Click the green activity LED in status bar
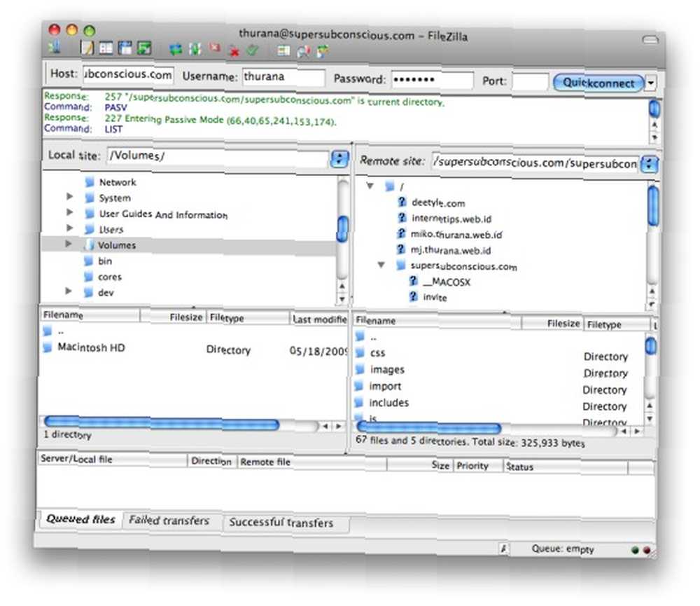The height and width of the screenshot is (606, 700). coord(636,550)
